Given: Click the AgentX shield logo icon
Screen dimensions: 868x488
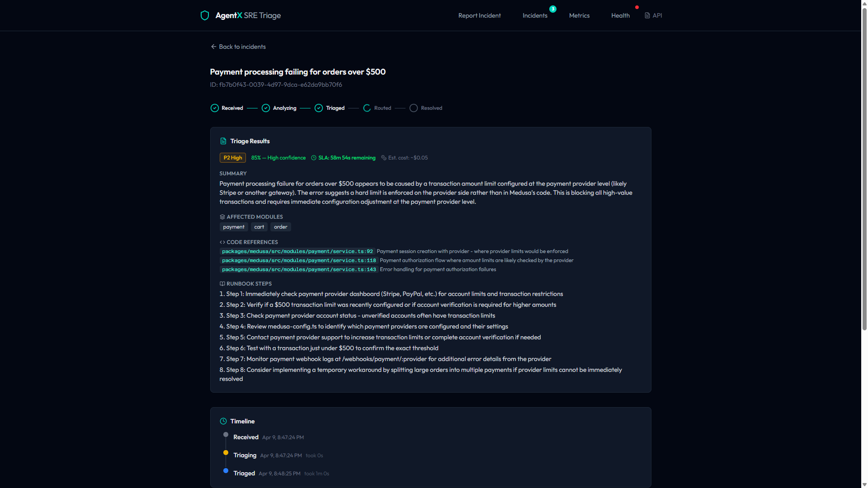Looking at the screenshot, I should point(204,15).
